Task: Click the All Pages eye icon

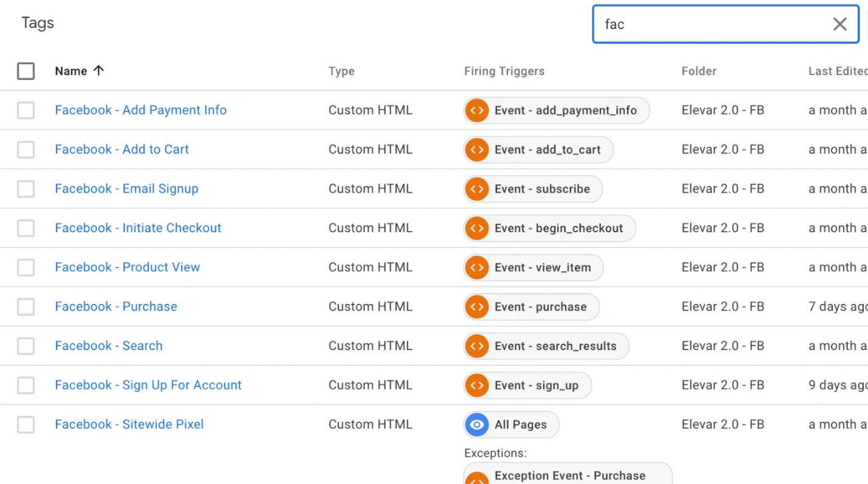Action: pyautogui.click(x=477, y=425)
